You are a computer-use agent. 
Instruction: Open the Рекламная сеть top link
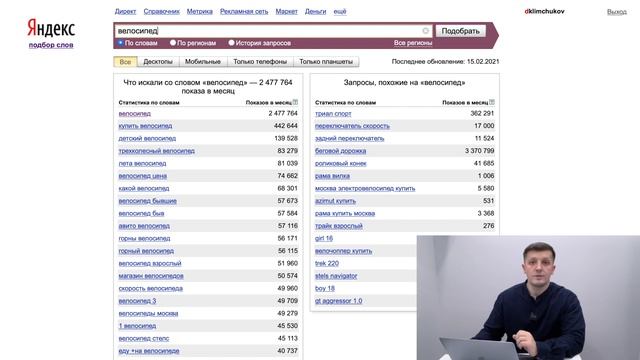[244, 11]
